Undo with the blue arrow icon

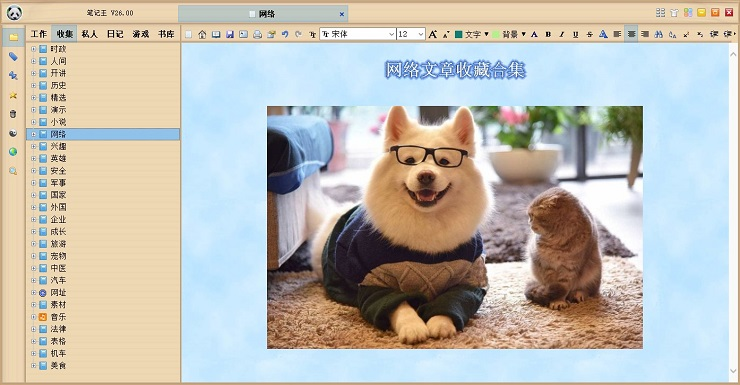pyautogui.click(x=285, y=34)
